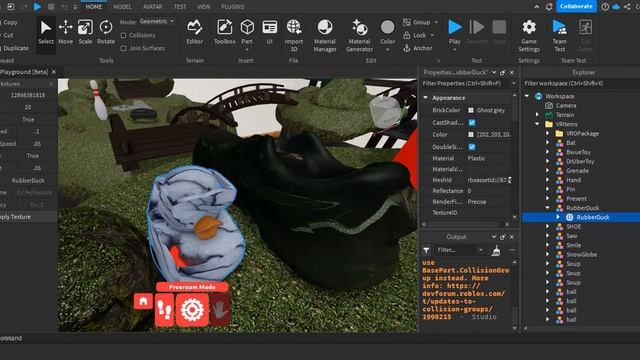Screen dimensions: 640x360
Task: Collapse the RubberDuck model node
Action: pyautogui.click(x=547, y=208)
